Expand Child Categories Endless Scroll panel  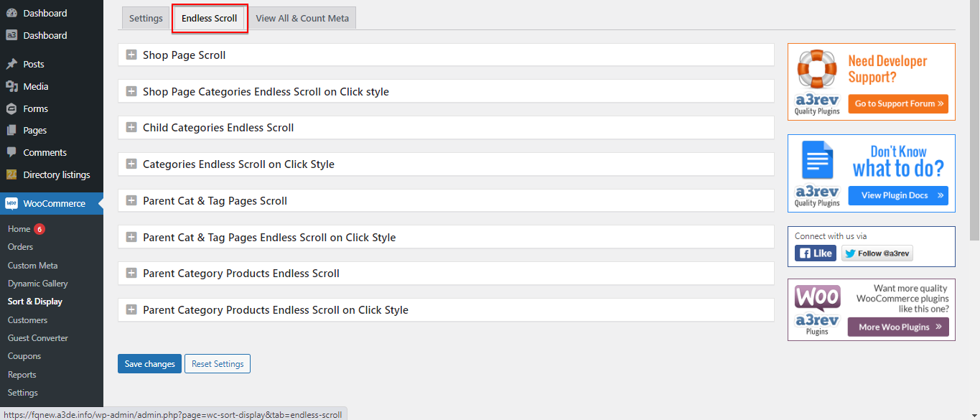pos(131,127)
